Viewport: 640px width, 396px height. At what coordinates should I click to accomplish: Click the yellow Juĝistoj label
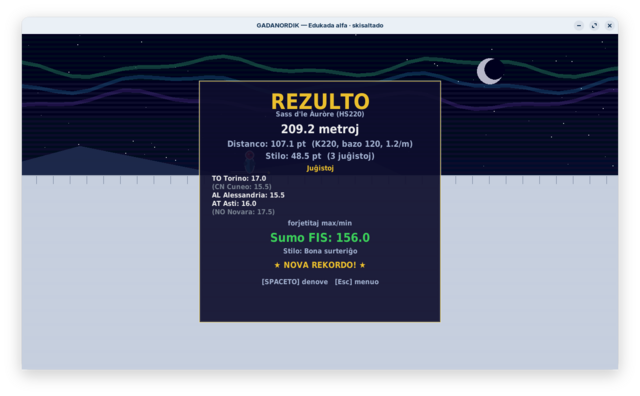pos(320,168)
